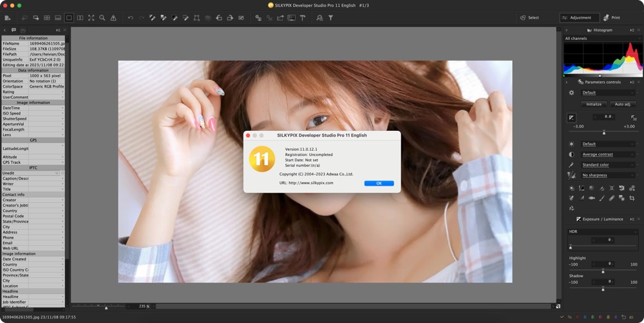The image size is (644, 323).
Task: Open the HDR dropdown
Action: 603,231
